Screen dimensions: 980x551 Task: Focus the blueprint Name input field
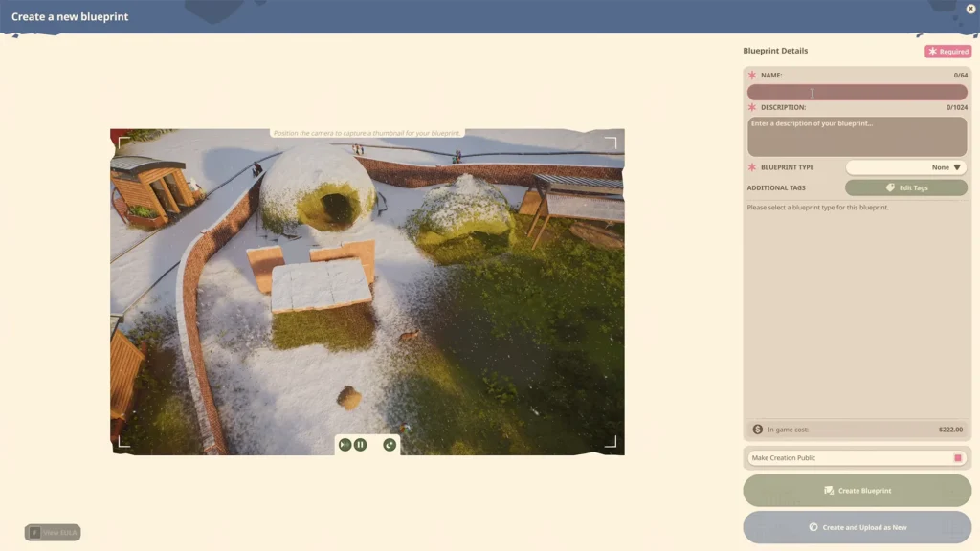point(857,93)
